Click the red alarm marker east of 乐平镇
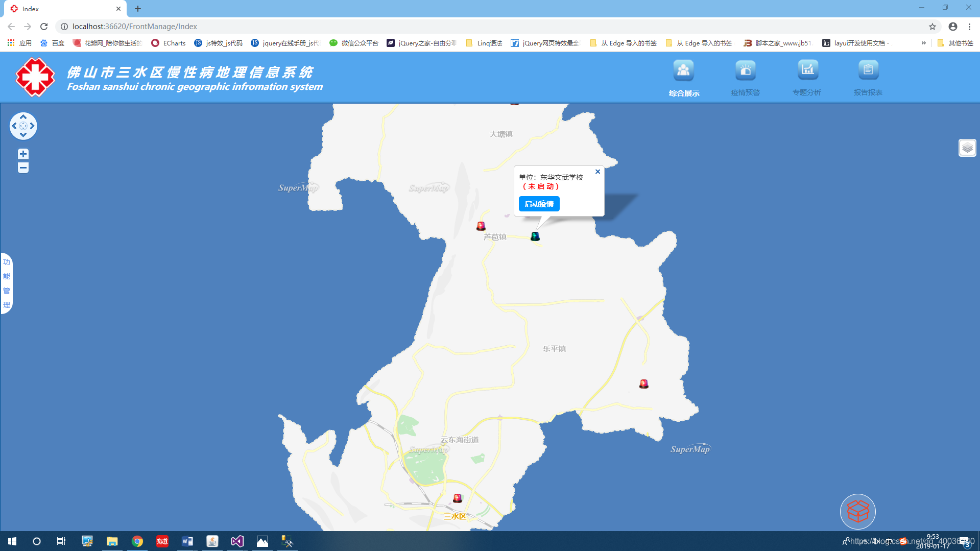 click(643, 384)
